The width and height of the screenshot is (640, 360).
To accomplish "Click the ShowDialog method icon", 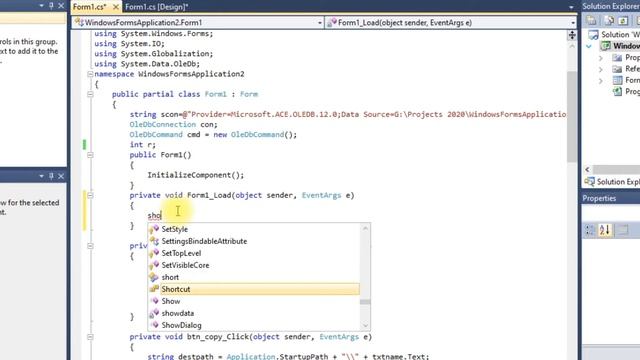I will tap(154, 325).
